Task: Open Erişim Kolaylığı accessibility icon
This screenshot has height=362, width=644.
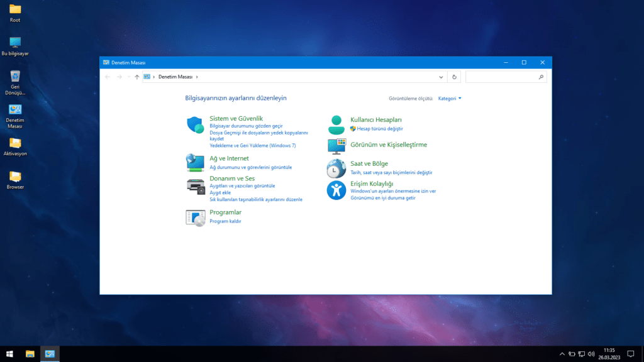Action: tap(336, 190)
